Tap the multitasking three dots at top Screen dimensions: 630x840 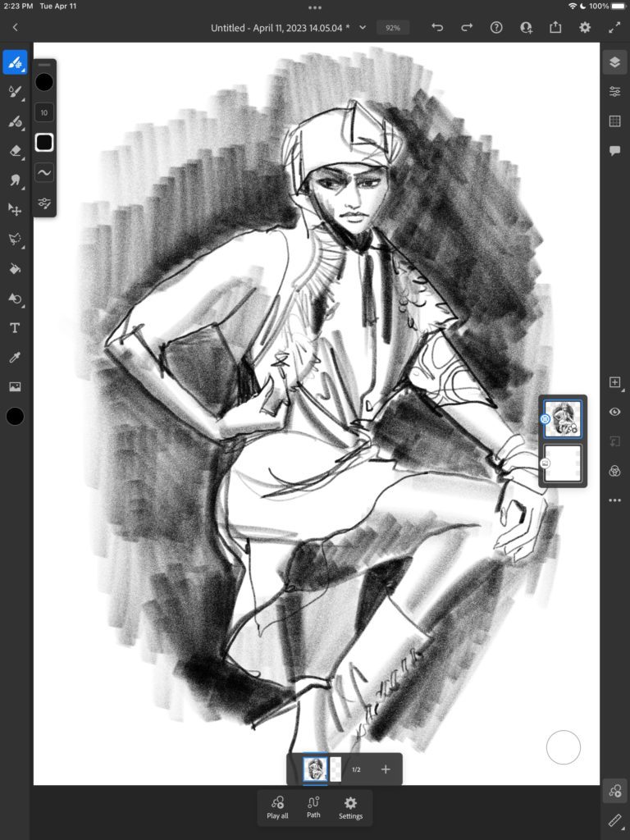(x=315, y=7)
